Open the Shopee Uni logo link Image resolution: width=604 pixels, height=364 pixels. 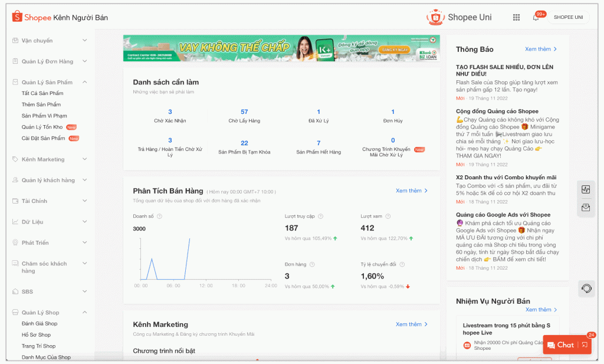coord(459,17)
